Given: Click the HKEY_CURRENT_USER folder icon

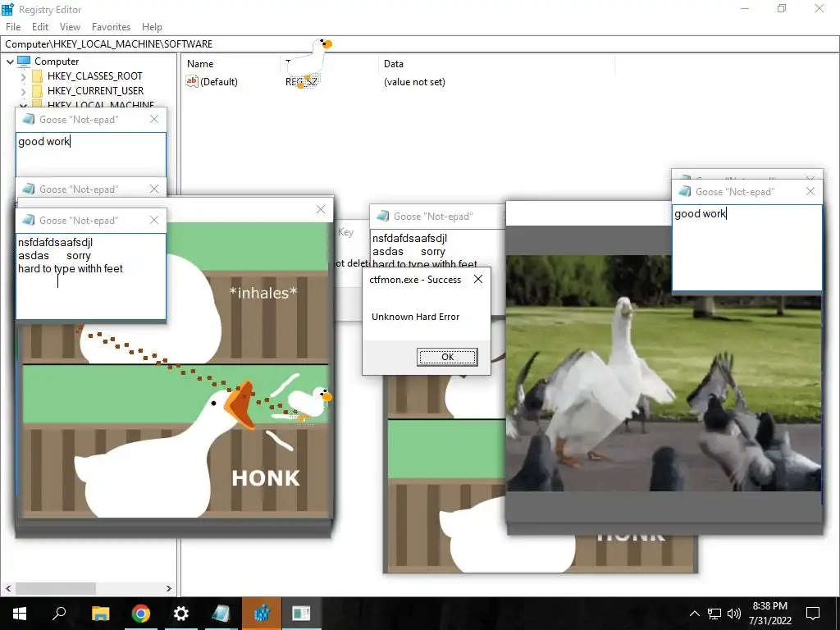Looking at the screenshot, I should click(37, 91).
